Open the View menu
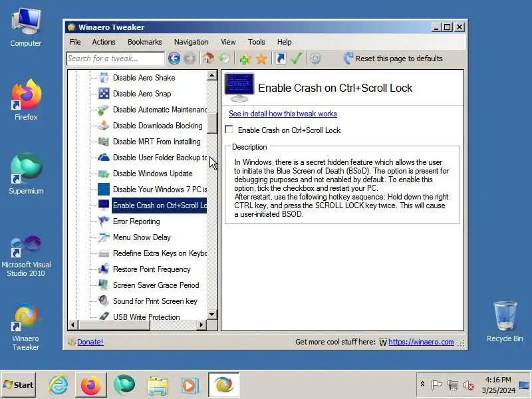Viewport: 532px width, 399px height. coord(228,42)
